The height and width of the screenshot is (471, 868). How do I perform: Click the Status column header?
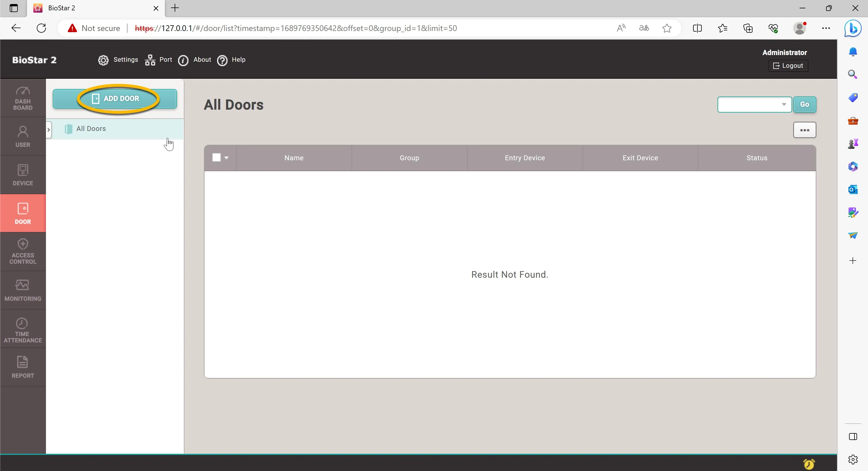click(x=757, y=158)
